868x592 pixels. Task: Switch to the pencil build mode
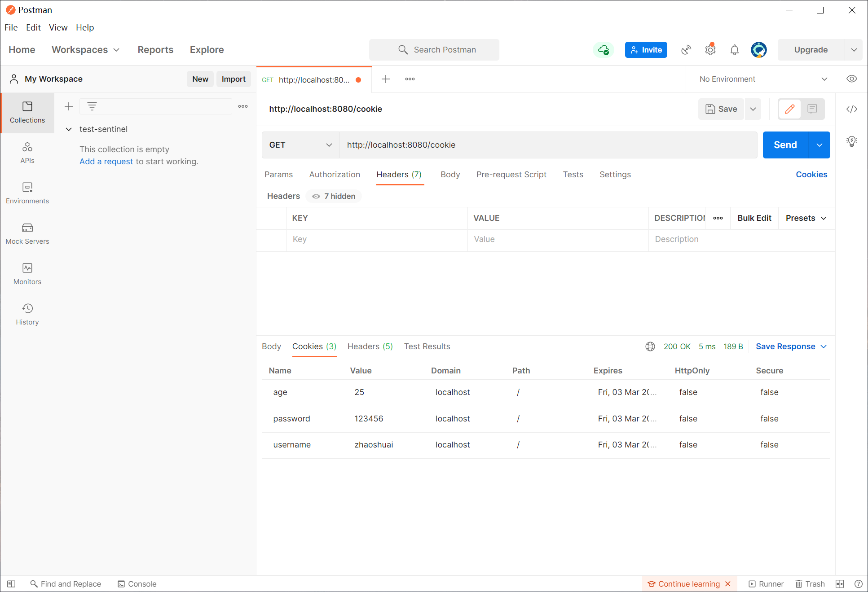point(790,109)
